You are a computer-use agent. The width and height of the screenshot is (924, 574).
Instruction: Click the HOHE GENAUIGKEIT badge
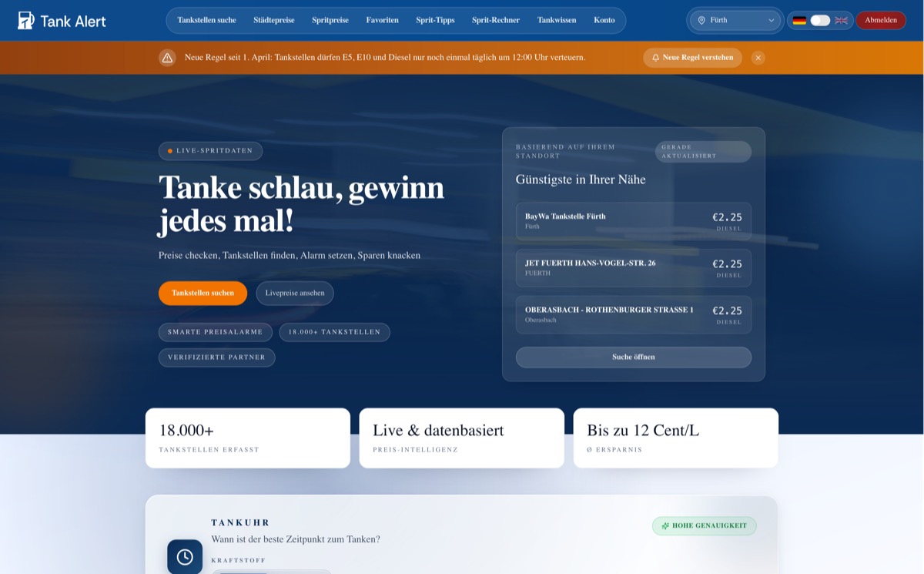tap(705, 526)
